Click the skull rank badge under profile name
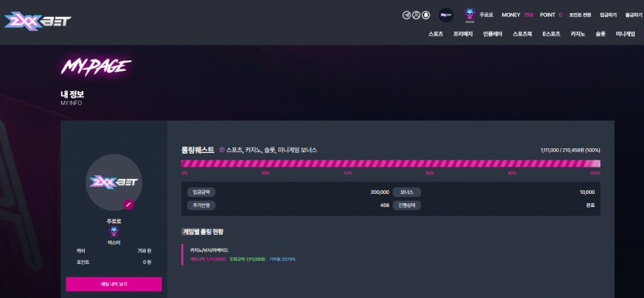 114,232
